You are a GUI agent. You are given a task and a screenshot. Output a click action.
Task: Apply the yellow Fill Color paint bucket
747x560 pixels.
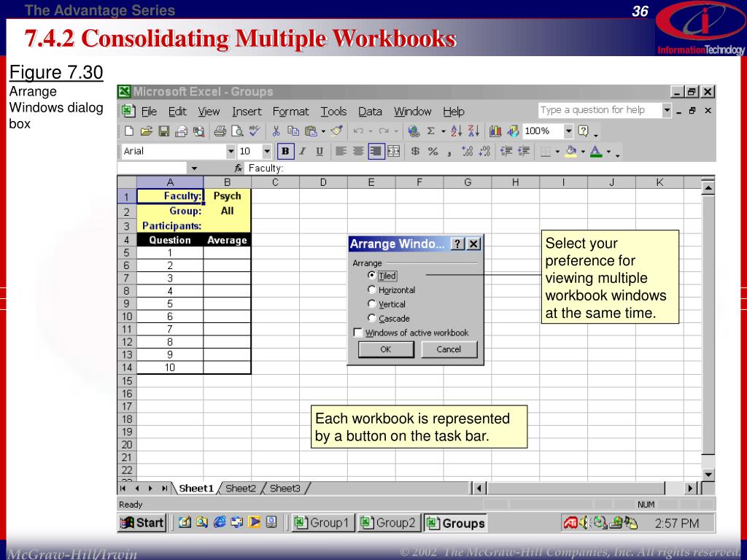click(x=570, y=152)
